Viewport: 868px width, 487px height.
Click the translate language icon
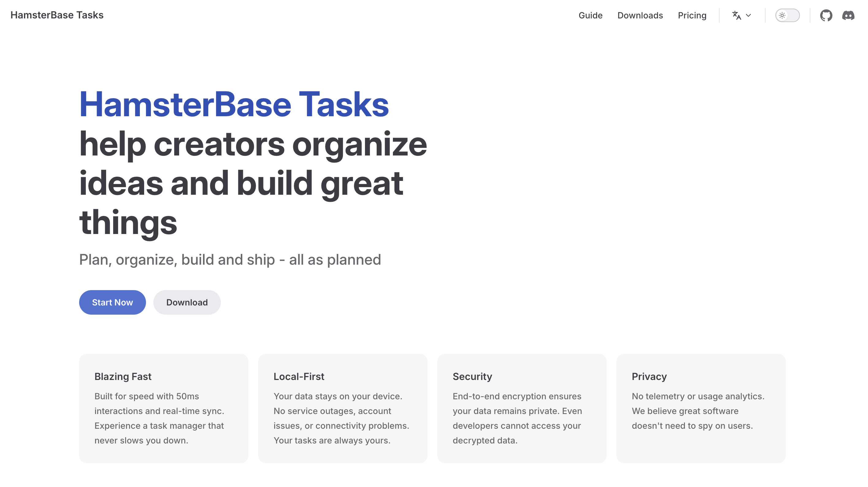click(736, 15)
